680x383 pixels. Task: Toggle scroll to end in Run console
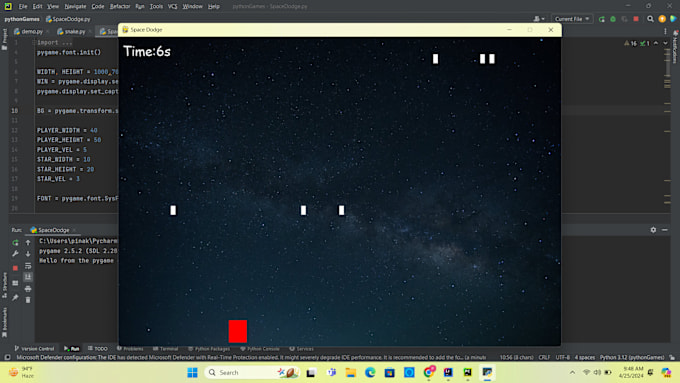[28, 277]
